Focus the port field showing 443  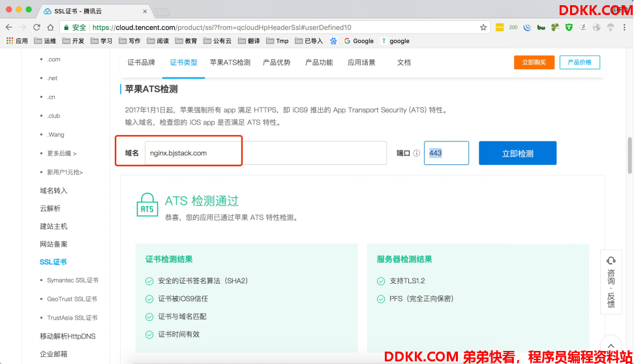click(446, 153)
